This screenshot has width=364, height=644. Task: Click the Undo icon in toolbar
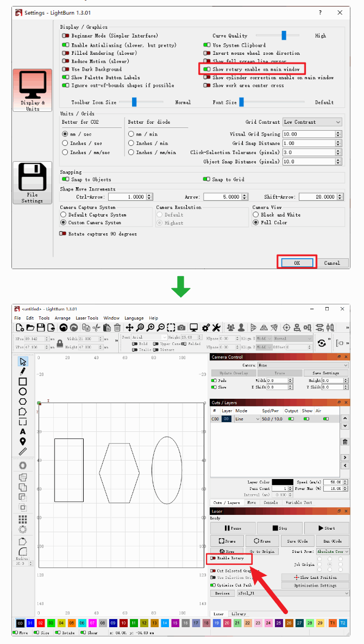64,327
